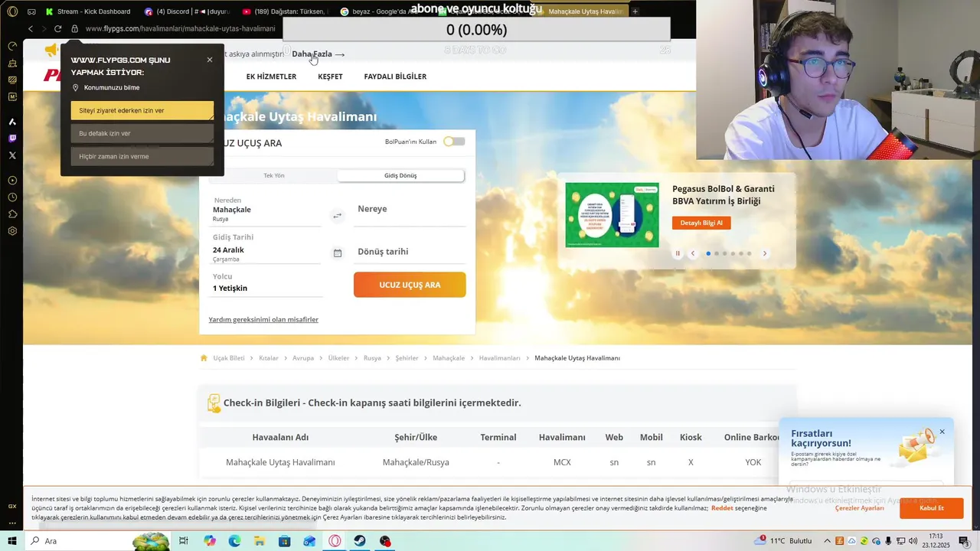Open the Nereden Mahaçkale origin selector
This screenshot has height=551, width=980.
point(266,210)
